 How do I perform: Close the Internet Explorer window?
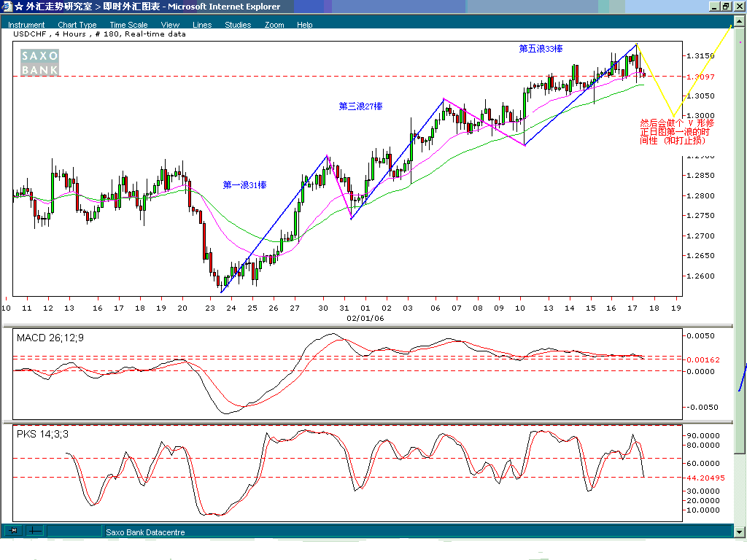738,6
